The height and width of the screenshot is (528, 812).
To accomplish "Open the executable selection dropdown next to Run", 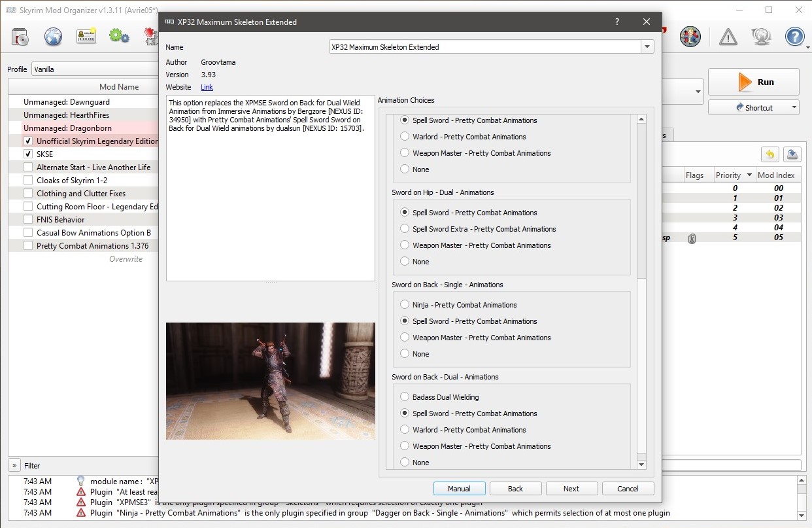I will (698, 92).
